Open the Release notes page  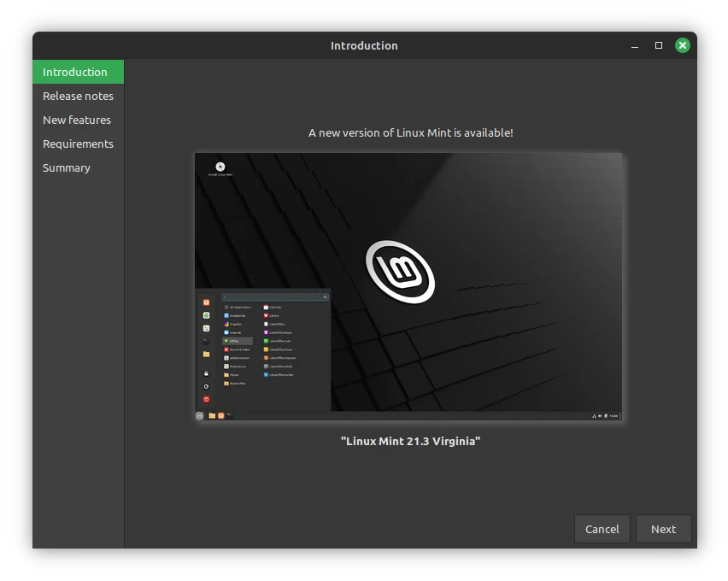(78, 96)
